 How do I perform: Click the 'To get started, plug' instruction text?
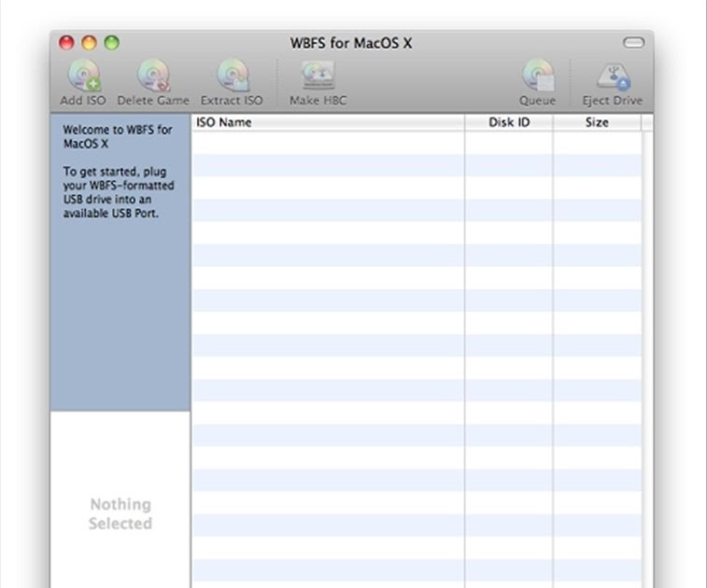(119, 192)
